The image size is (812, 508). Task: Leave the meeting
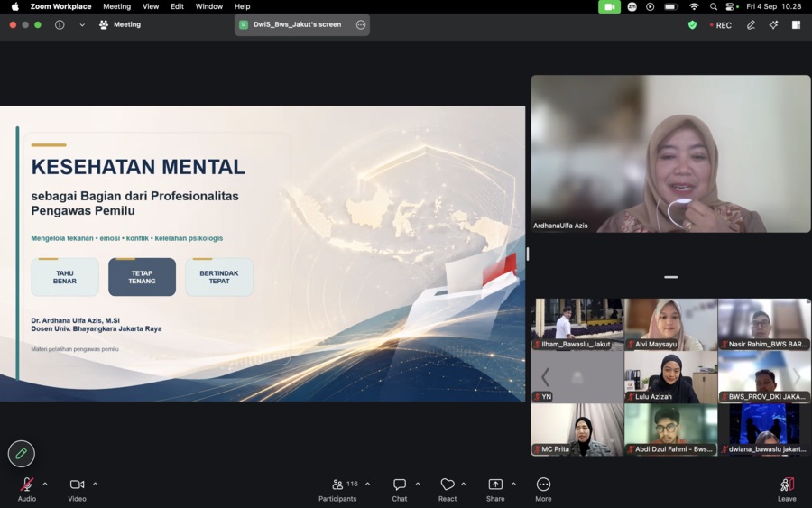coord(787,489)
